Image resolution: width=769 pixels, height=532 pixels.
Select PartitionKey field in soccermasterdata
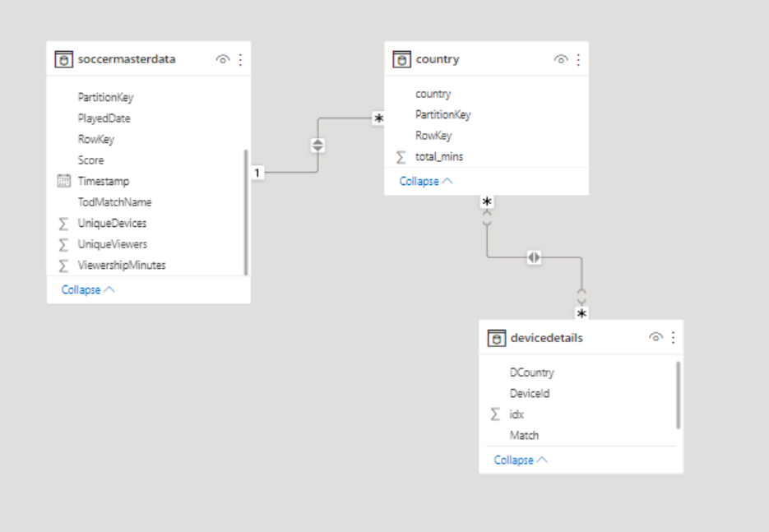click(105, 97)
